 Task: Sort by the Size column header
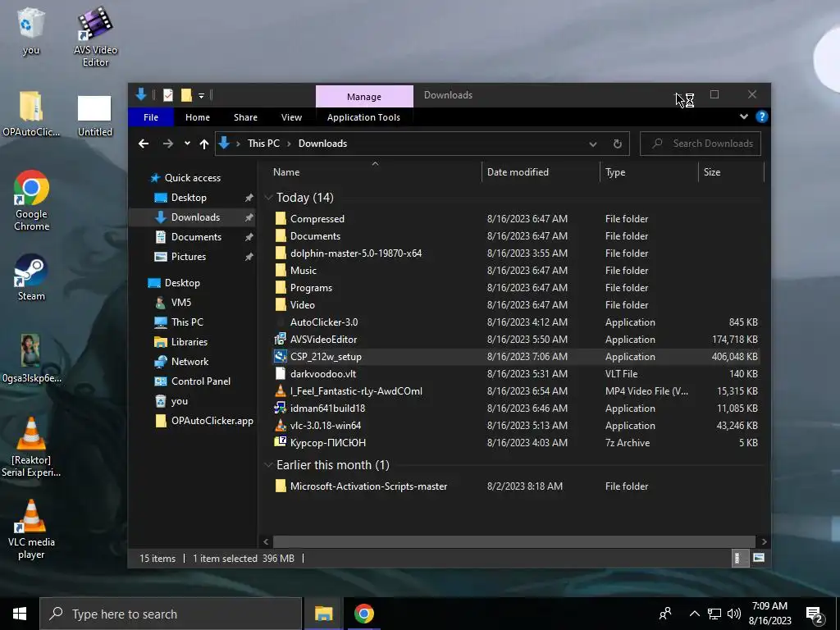point(731,172)
